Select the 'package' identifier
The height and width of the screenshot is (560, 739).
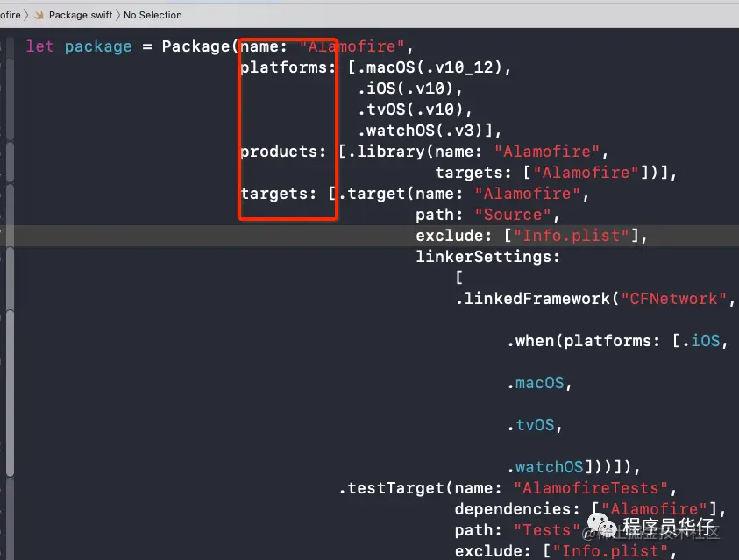click(98, 46)
